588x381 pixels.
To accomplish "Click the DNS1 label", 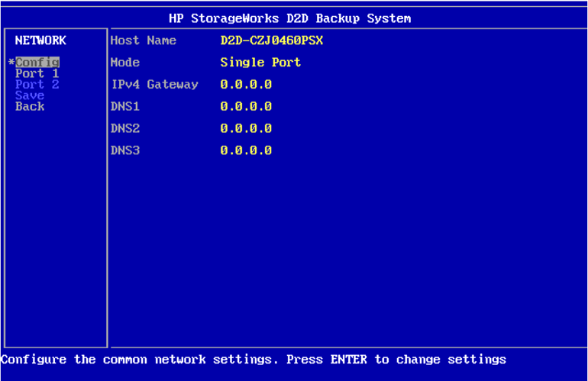I will tap(125, 106).
